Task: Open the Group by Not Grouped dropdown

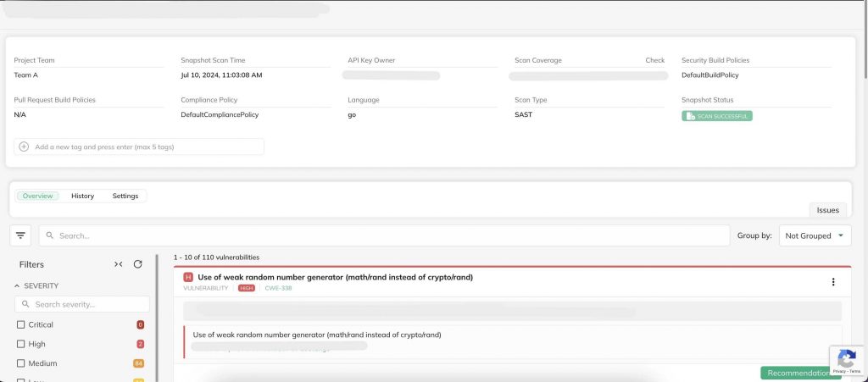Action: click(x=815, y=235)
